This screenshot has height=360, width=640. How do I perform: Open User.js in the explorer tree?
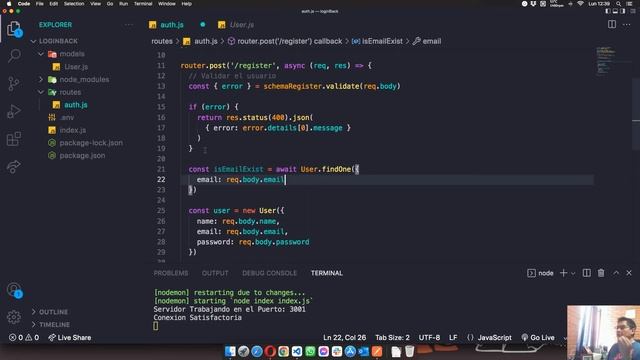(x=76, y=67)
